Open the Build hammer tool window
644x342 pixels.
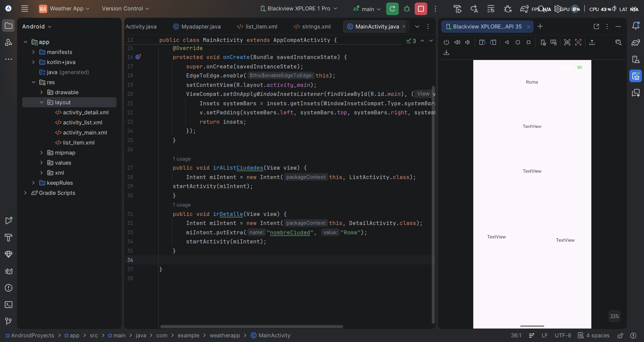[x=9, y=238]
